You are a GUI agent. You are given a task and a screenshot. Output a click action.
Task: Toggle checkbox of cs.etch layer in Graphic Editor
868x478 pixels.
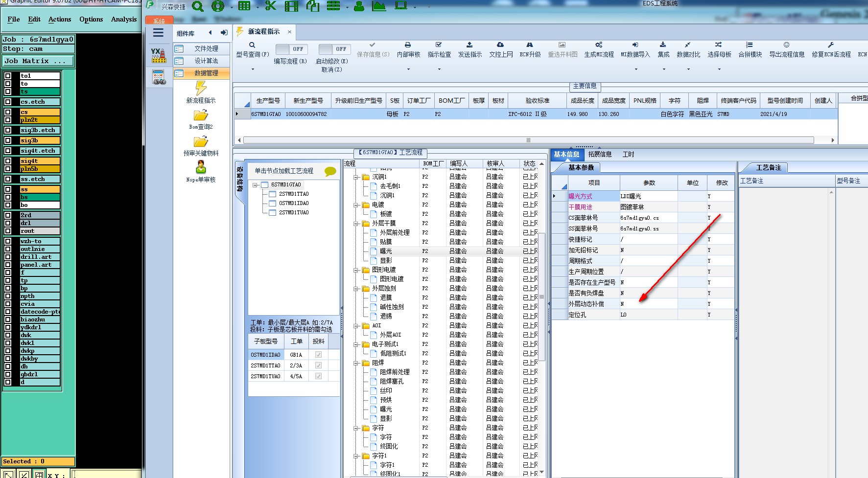tap(8, 102)
